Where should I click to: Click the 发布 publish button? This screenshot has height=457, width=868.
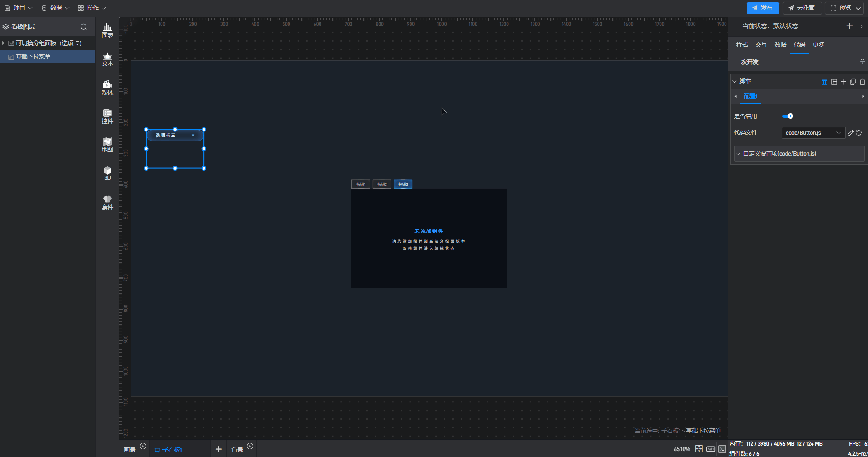(x=762, y=8)
